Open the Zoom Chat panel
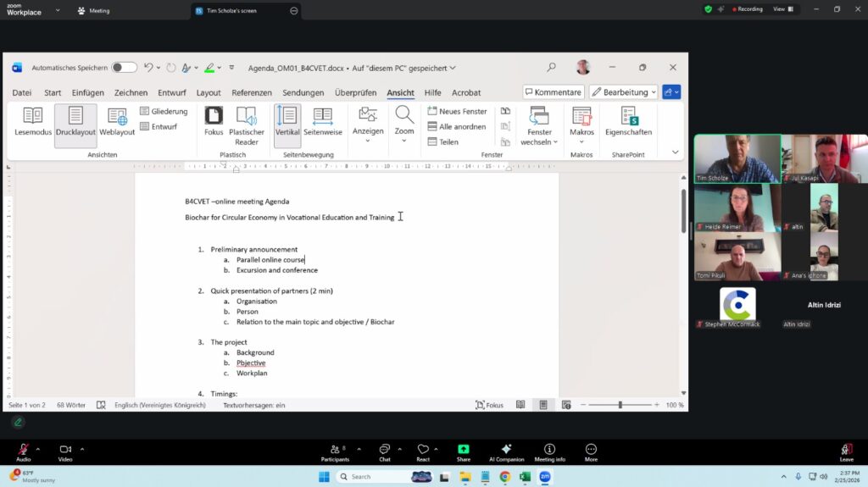Image resolution: width=868 pixels, height=487 pixels. point(384,453)
